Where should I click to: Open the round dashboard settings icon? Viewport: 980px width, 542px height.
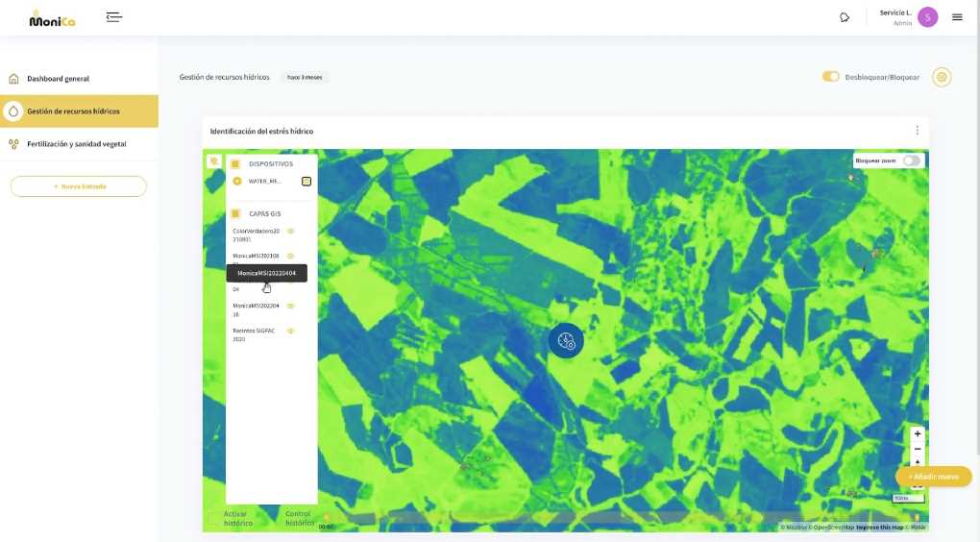(942, 78)
